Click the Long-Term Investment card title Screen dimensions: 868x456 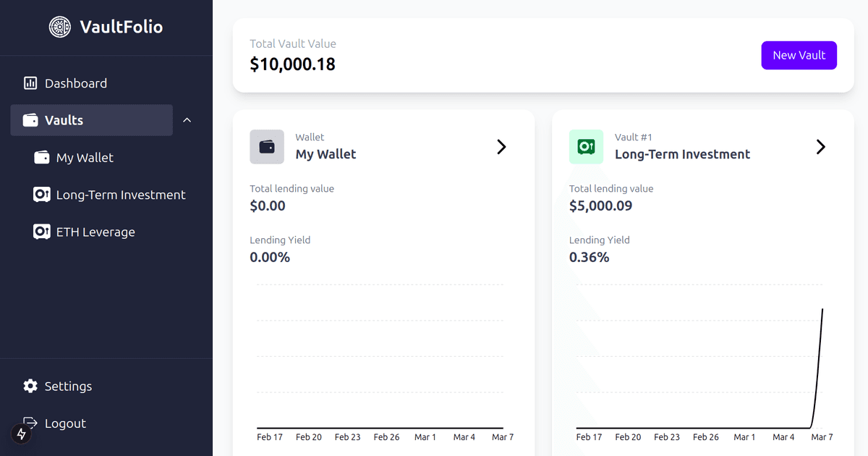682,154
